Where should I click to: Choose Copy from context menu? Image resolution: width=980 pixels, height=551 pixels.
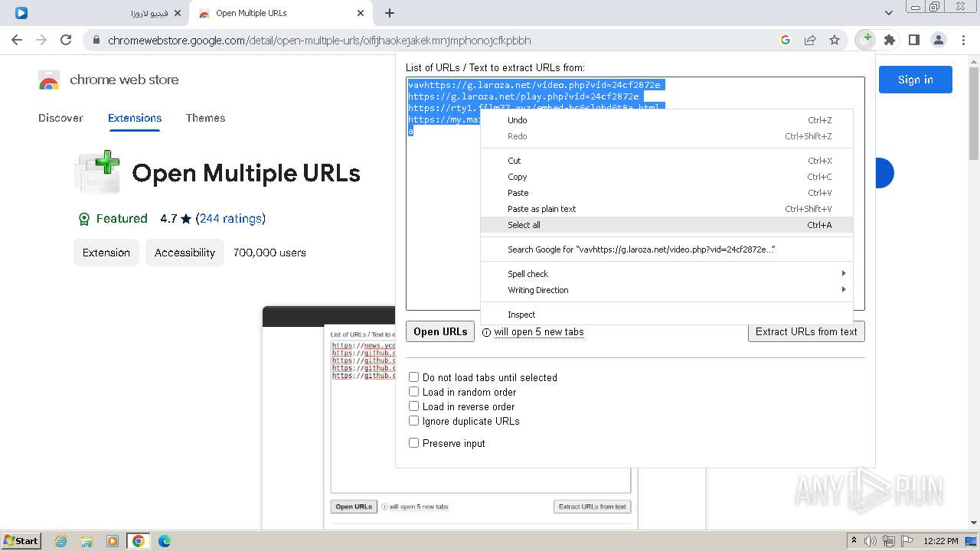[666, 177]
